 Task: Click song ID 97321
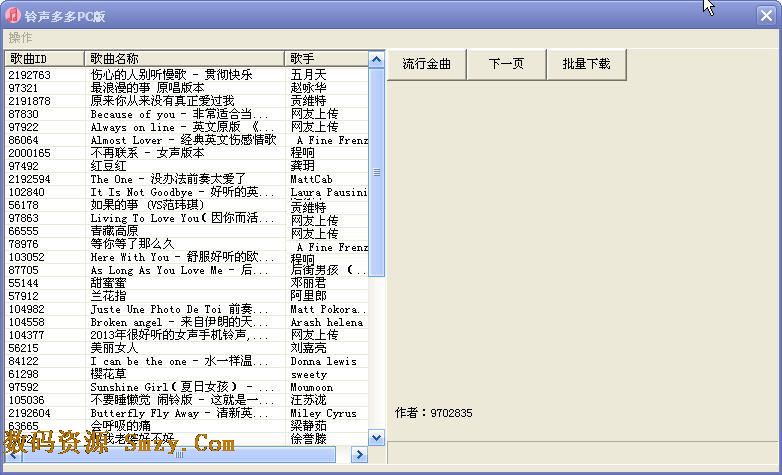coord(23,88)
